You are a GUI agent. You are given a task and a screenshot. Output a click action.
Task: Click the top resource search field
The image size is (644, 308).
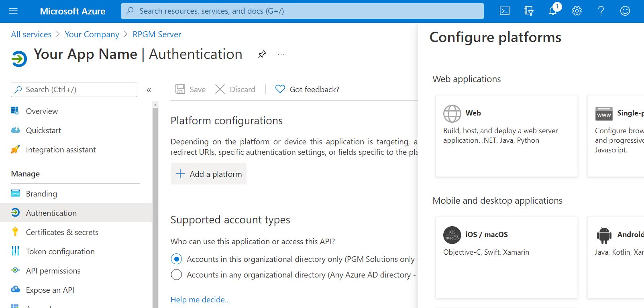tap(302, 11)
